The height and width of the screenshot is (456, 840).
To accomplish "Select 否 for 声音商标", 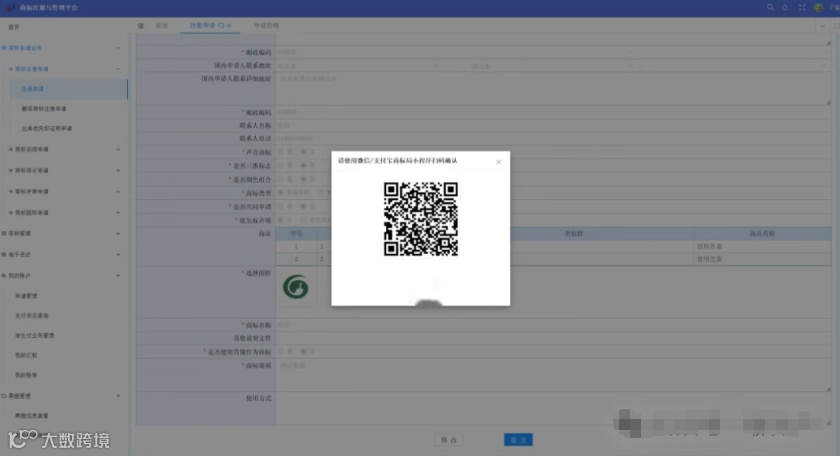I will (303, 152).
